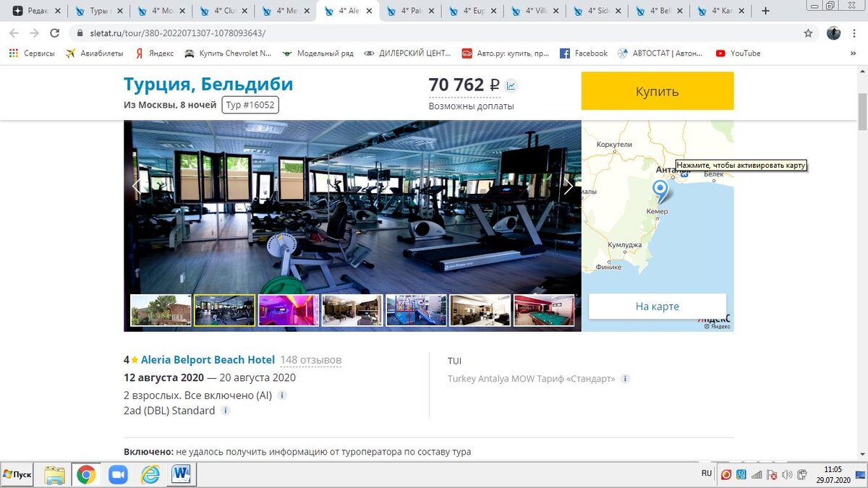The height and width of the screenshot is (488, 868).
Task: Click the YouTube bookmark shortcut
Action: click(x=739, y=53)
